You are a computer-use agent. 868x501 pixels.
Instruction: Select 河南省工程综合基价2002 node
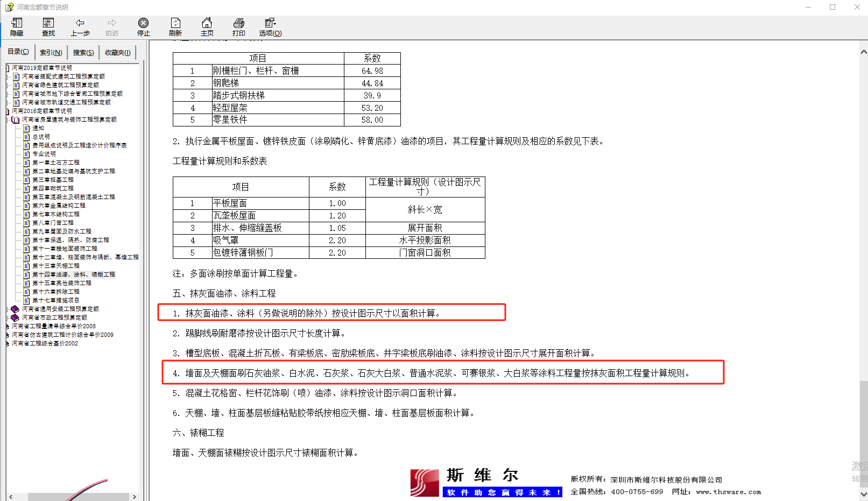click(x=45, y=343)
